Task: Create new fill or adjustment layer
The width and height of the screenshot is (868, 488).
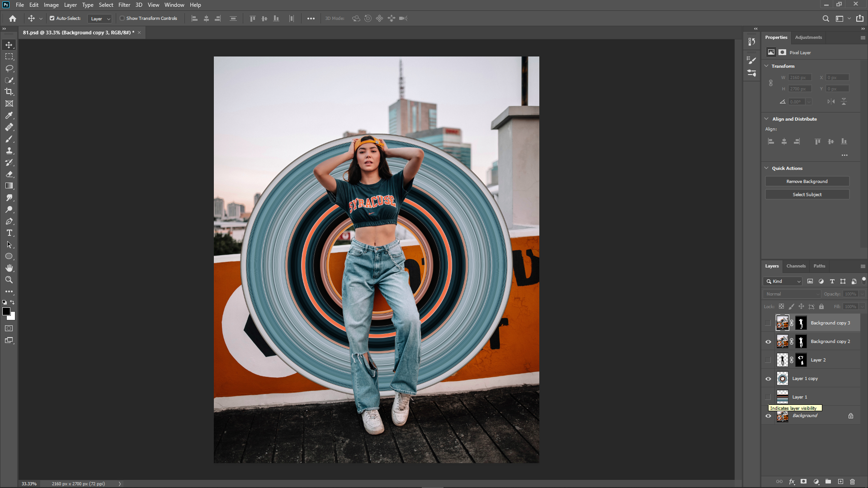Action: [x=816, y=482]
